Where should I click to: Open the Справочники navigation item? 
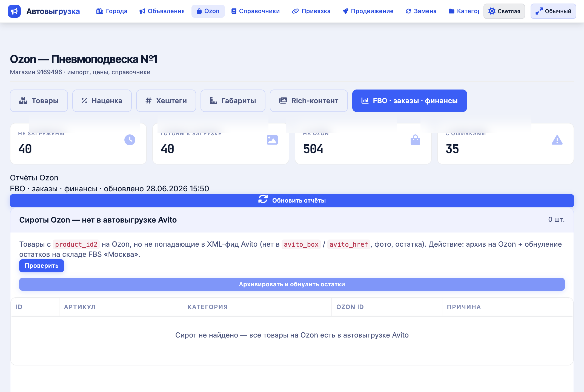pyautogui.click(x=256, y=11)
